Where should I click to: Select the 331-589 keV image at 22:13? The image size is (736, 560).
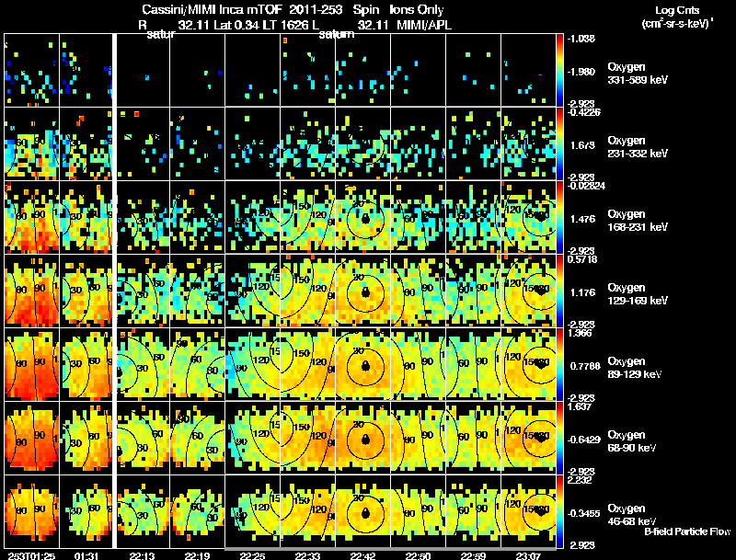click(x=144, y=70)
